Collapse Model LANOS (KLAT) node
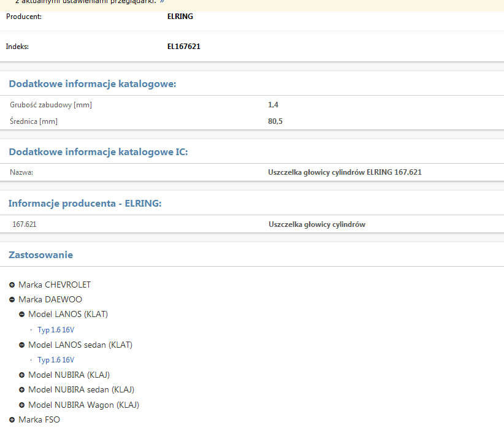Viewport: 504px width, 436px height. click(x=22, y=315)
